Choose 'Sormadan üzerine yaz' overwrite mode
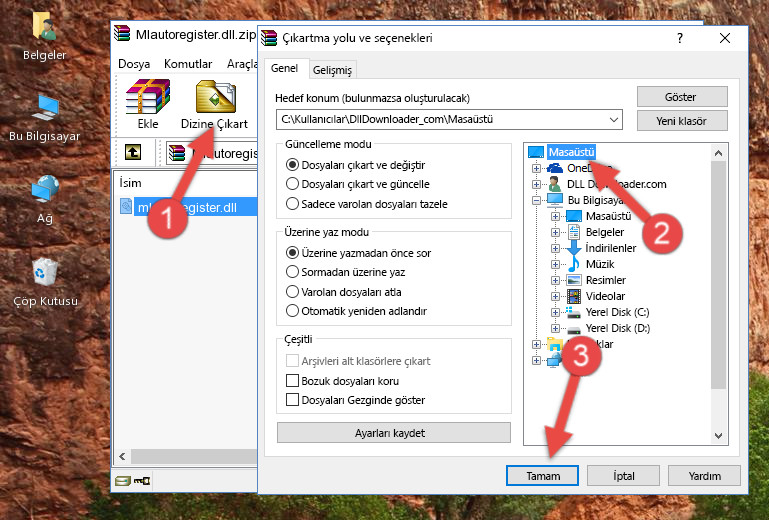Viewport: 769px width, 520px height. (x=293, y=271)
